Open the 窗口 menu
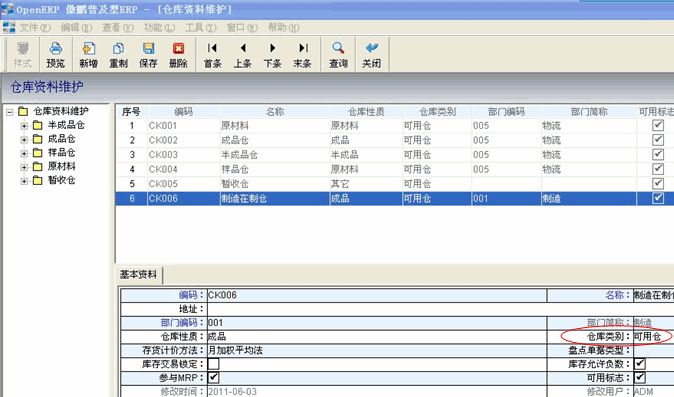 242,28
